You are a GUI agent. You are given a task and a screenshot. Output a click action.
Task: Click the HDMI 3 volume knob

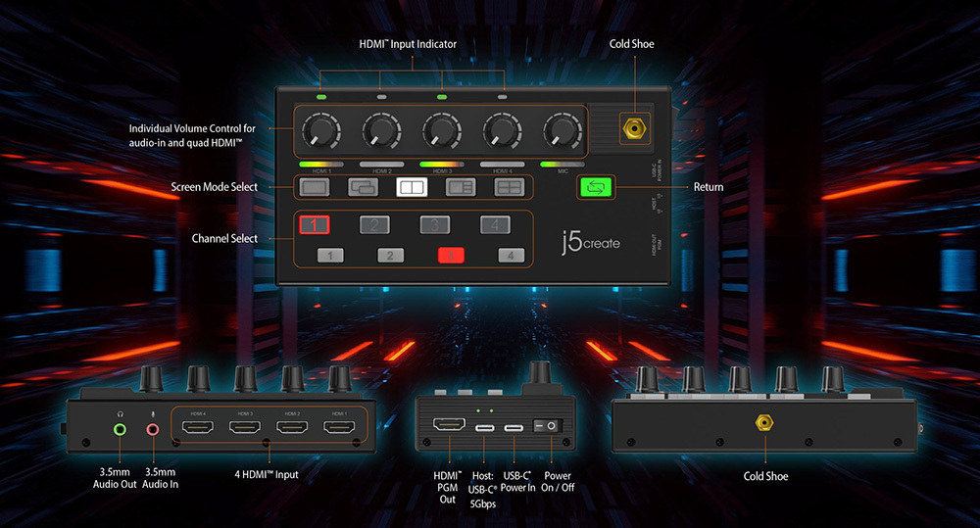coord(440,129)
